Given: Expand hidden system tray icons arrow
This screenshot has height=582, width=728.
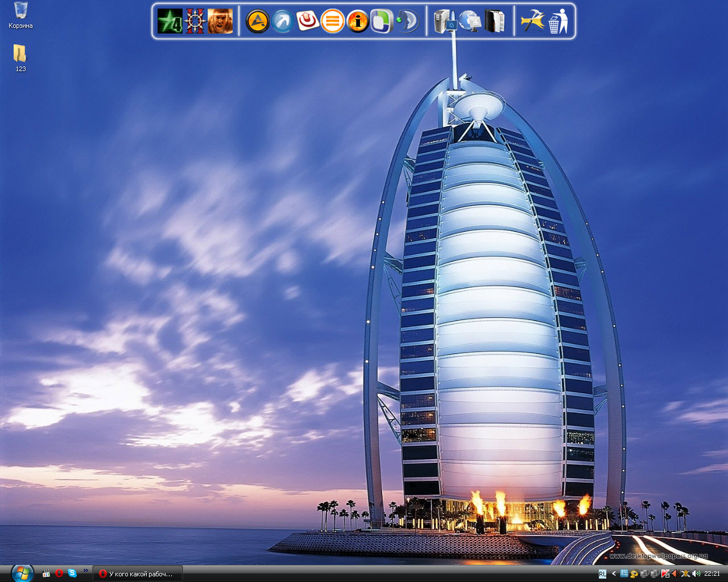Looking at the screenshot, I should [x=614, y=574].
